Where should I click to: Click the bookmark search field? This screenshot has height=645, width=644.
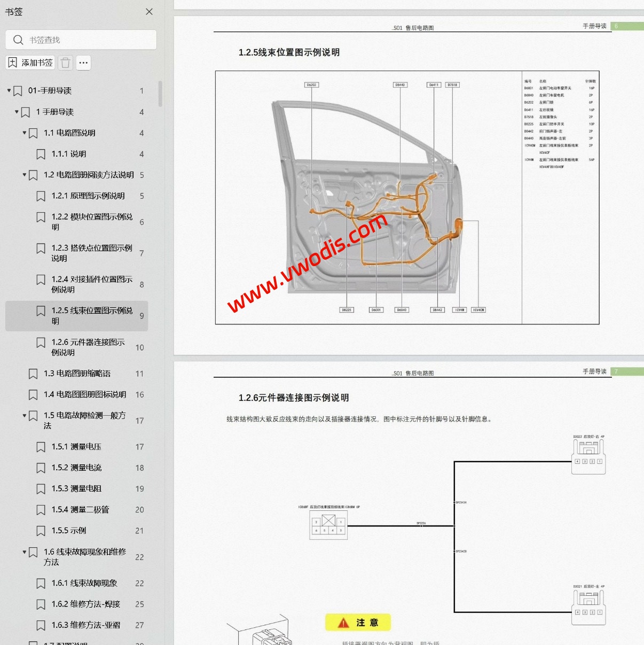click(88, 40)
